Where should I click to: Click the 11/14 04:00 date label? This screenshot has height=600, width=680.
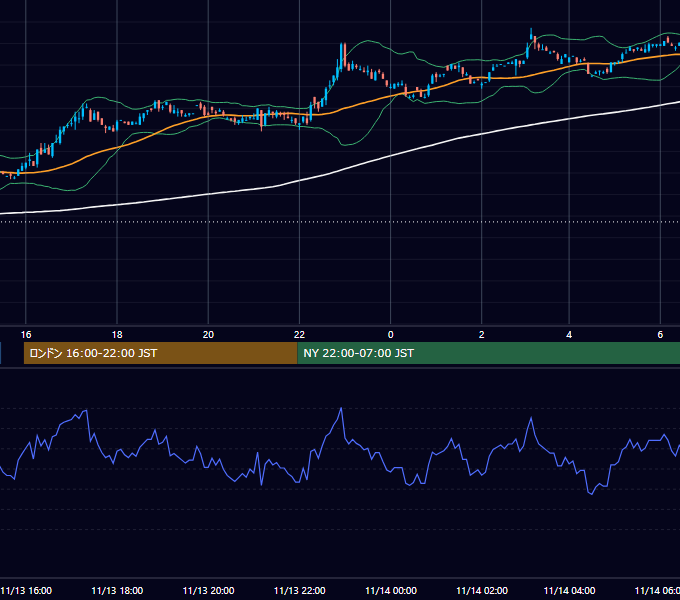point(569,590)
